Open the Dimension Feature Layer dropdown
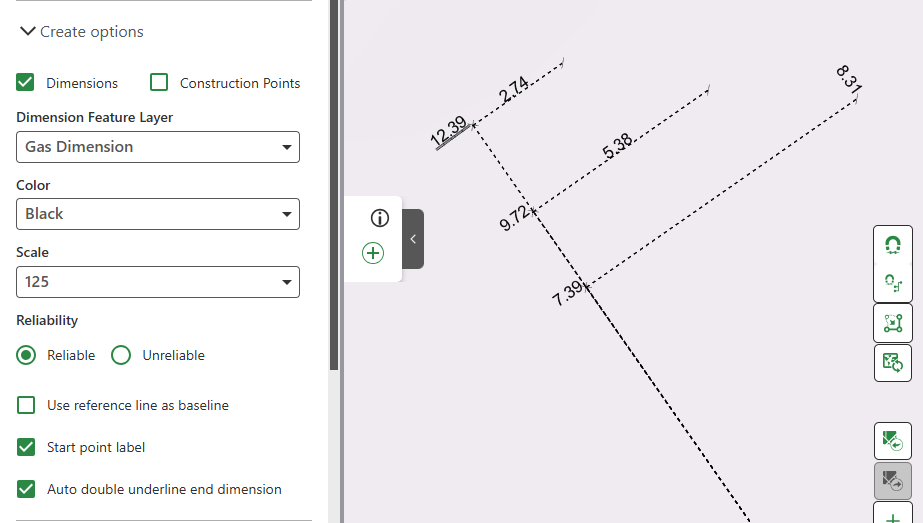 [158, 147]
